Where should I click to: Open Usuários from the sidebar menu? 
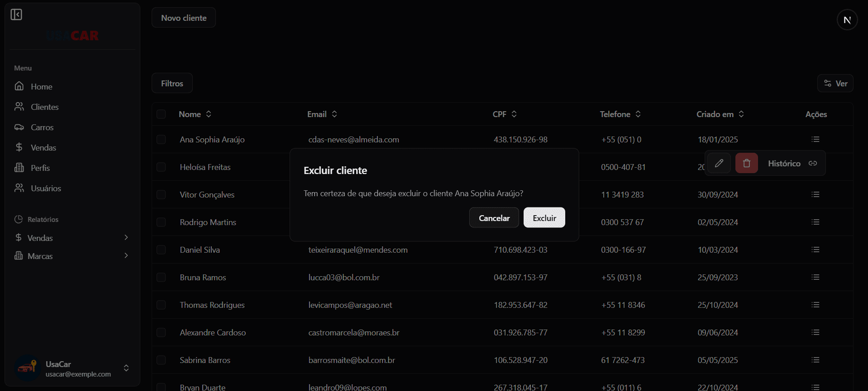tap(45, 188)
